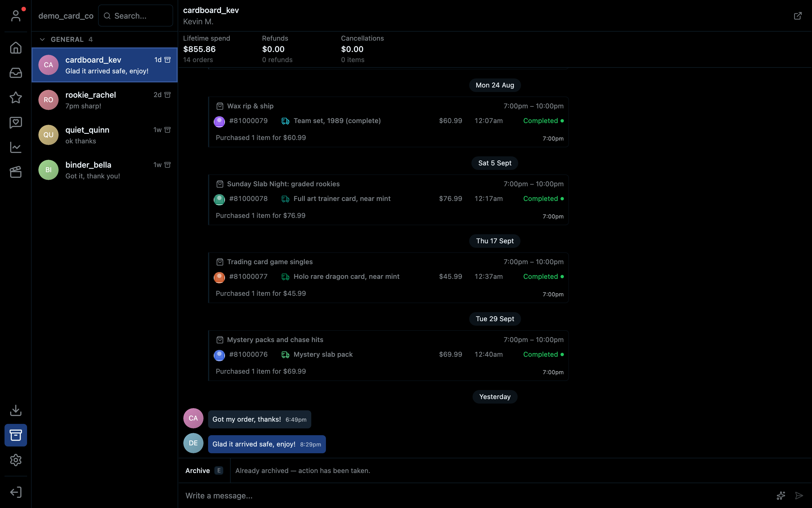Click the AI sparkle compose icon

pyautogui.click(x=781, y=496)
